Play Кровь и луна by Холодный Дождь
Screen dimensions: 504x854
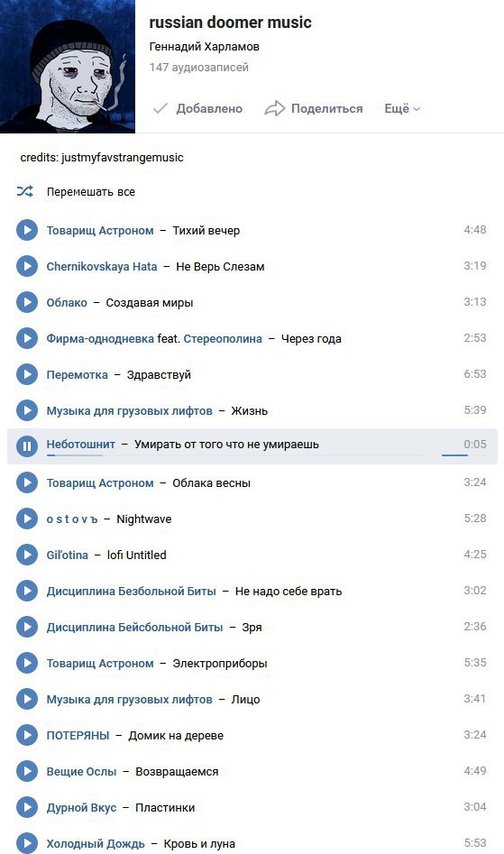(x=27, y=842)
